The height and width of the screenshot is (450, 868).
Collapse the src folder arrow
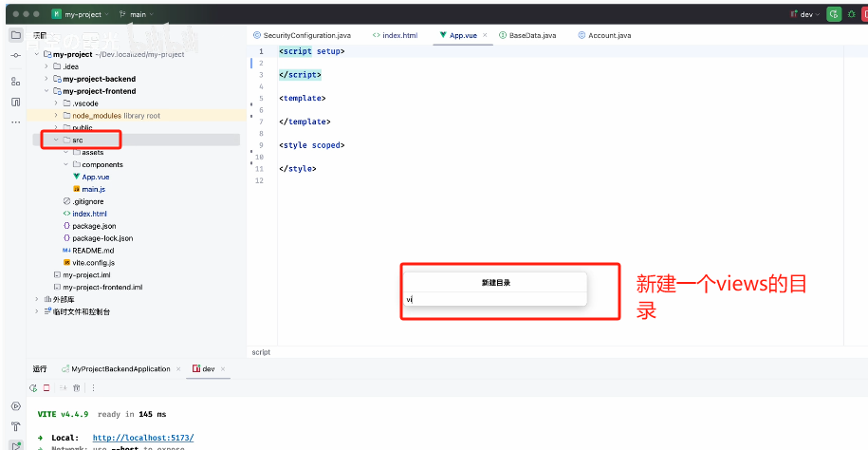[56, 140]
